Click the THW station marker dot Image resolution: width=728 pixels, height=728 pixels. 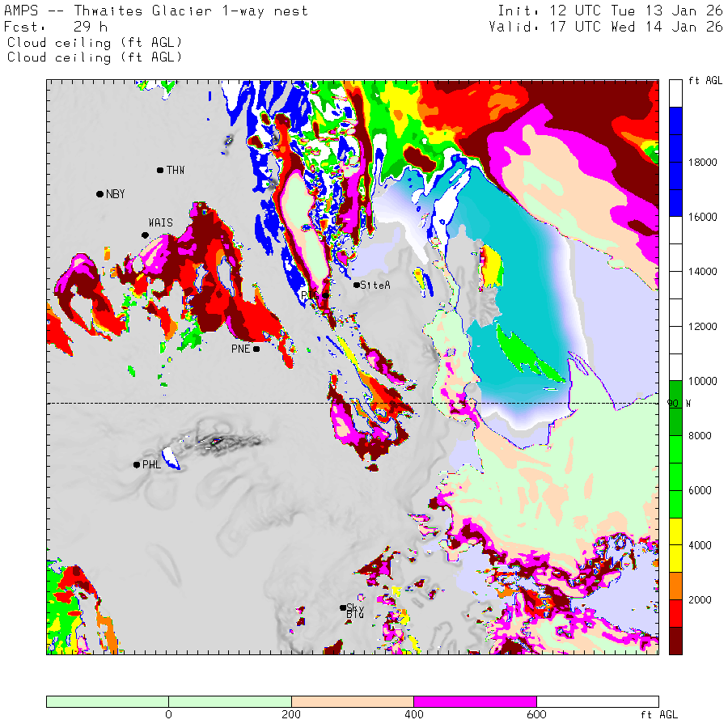pyautogui.click(x=160, y=170)
